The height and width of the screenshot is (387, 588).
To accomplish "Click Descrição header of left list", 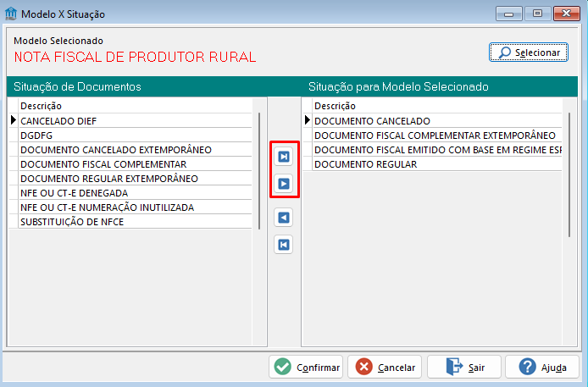I will 136,106.
